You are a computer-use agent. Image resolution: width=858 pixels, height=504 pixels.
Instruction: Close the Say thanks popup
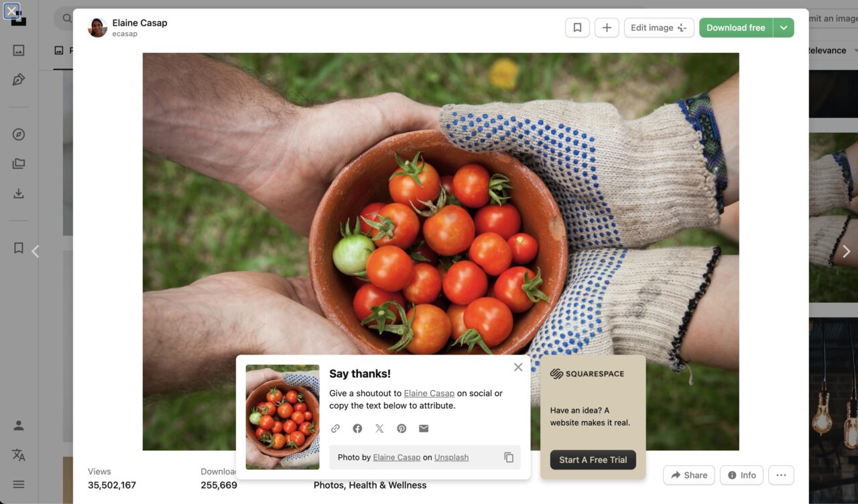click(518, 367)
